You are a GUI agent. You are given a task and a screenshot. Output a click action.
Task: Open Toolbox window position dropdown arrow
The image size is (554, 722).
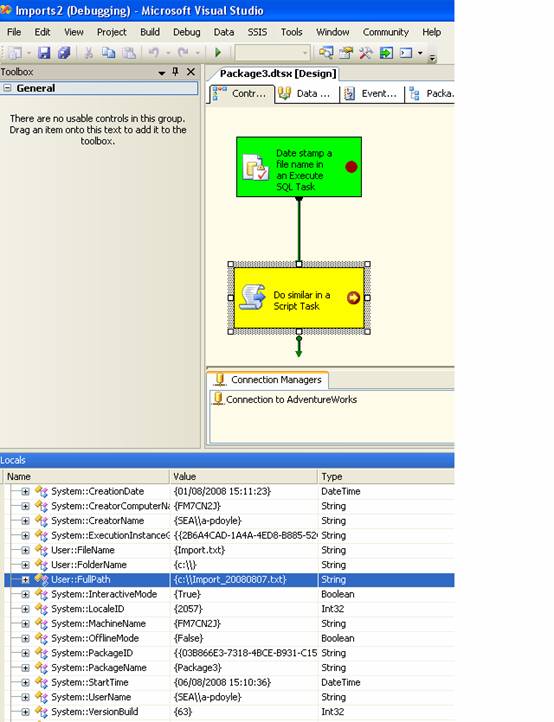pos(162,73)
